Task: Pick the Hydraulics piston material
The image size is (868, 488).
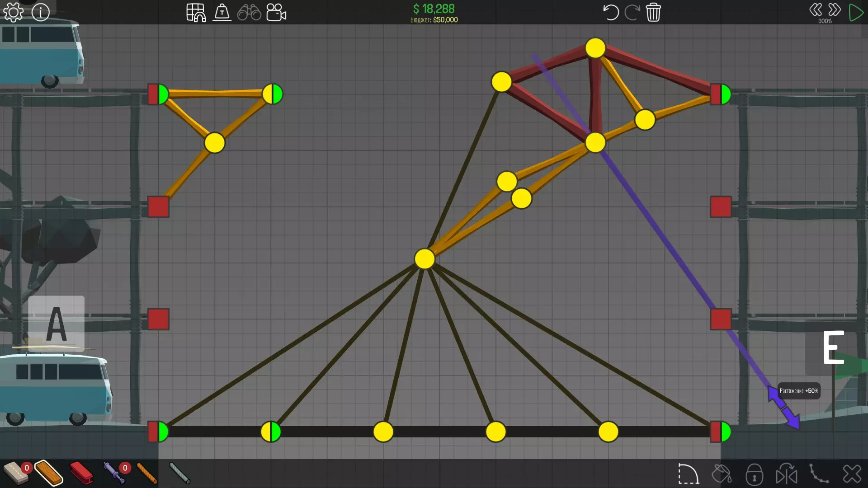Action: [114, 473]
